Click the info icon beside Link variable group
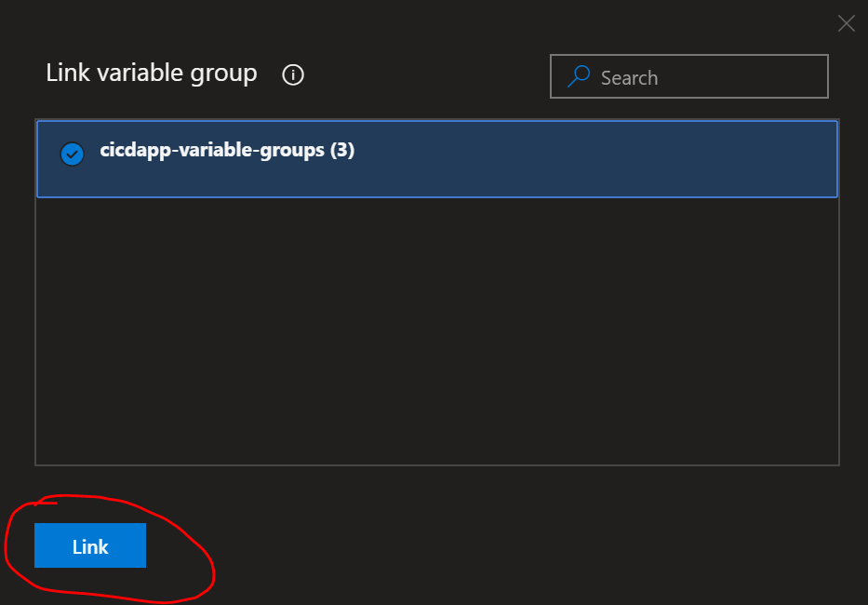Image resolution: width=868 pixels, height=605 pixels. [293, 75]
